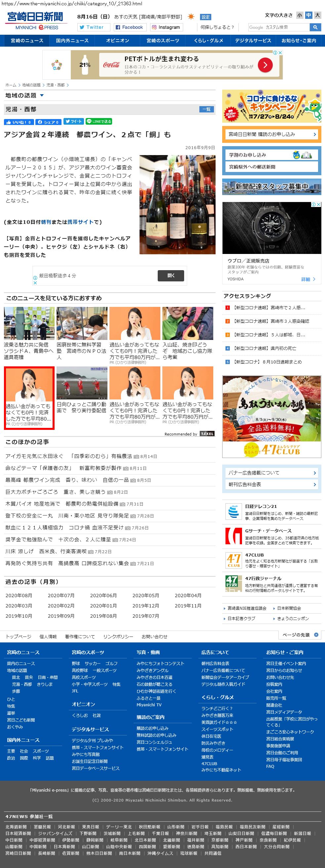Open the Facebook page link
This screenshot has height=868, width=325.
129,27
